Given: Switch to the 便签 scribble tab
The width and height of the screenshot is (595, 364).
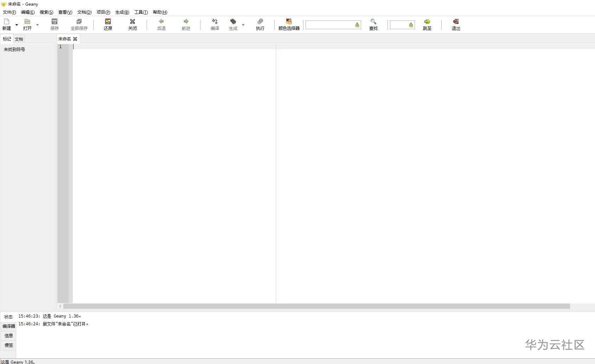Looking at the screenshot, I should pos(8,345).
